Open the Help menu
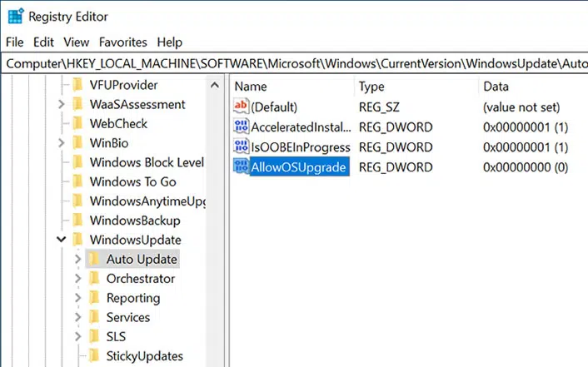The width and height of the screenshot is (588, 367). [170, 42]
